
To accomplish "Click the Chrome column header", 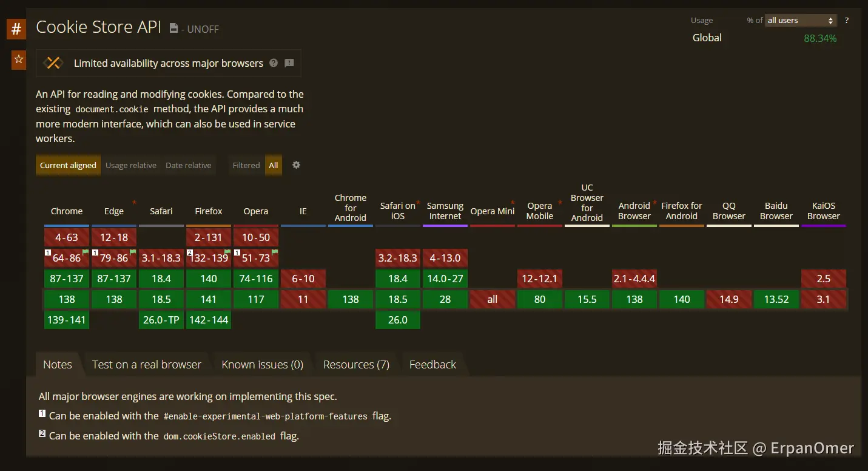I will [x=67, y=211].
